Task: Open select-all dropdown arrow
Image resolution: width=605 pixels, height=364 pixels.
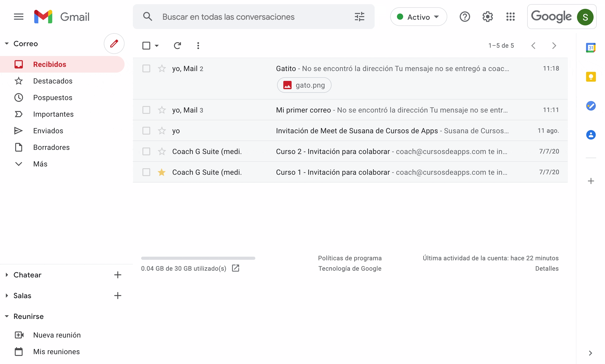Action: [x=157, y=46]
